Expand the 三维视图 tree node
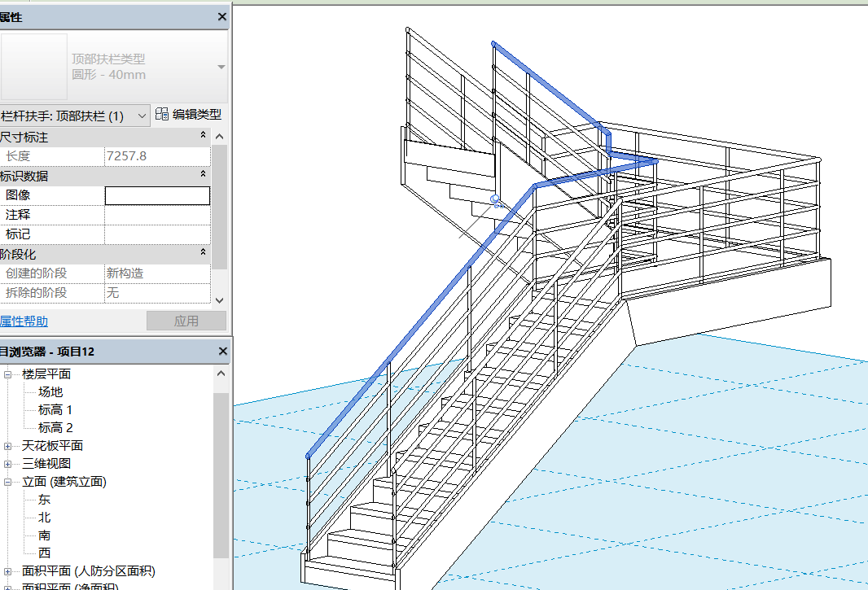The image size is (868, 590). tap(8, 463)
